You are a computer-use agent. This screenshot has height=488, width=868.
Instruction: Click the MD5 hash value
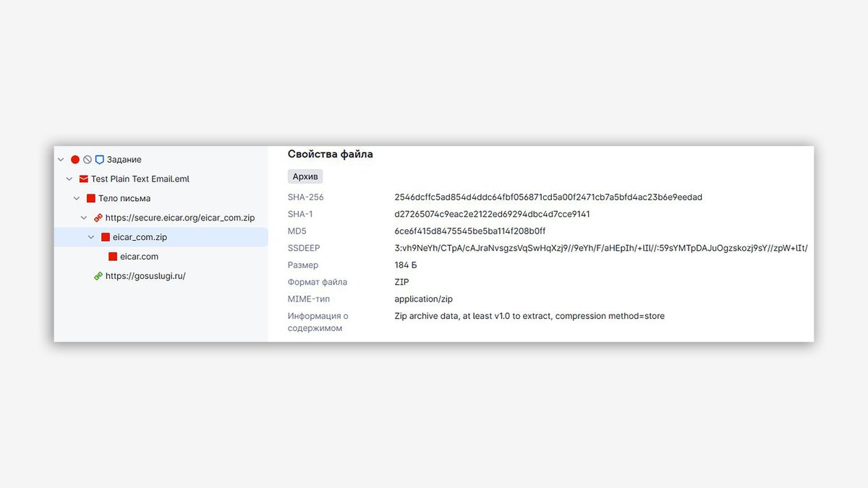pyautogui.click(x=470, y=231)
